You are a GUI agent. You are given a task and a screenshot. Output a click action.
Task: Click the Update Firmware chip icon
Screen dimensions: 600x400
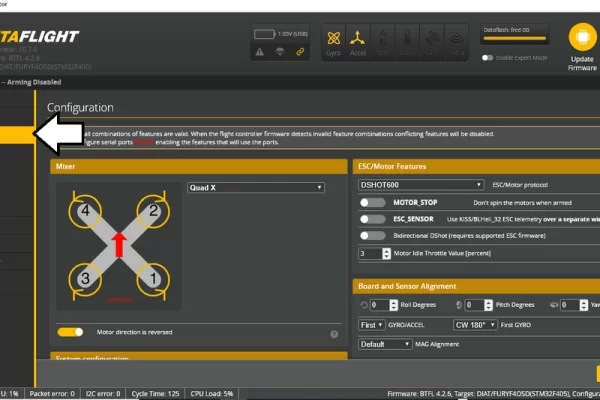[x=581, y=38]
